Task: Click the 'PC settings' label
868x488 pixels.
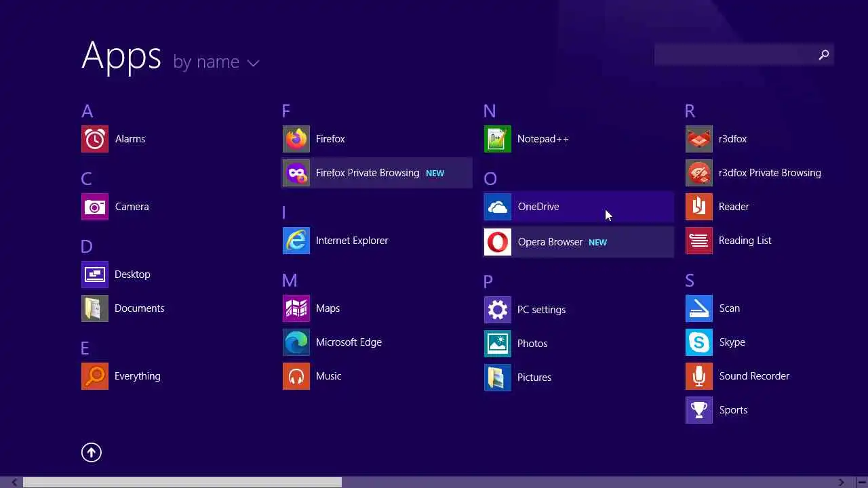Action: 541,310
